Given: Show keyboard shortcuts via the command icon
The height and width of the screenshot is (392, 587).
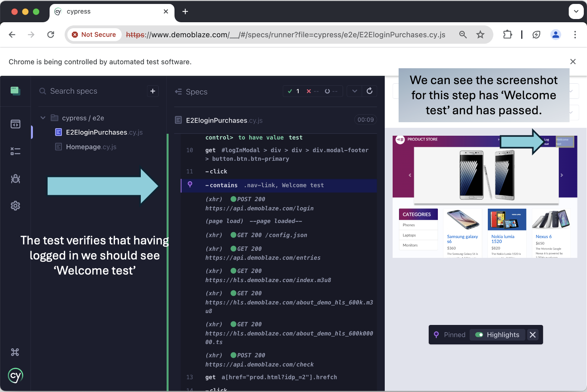Looking at the screenshot, I should point(15,352).
